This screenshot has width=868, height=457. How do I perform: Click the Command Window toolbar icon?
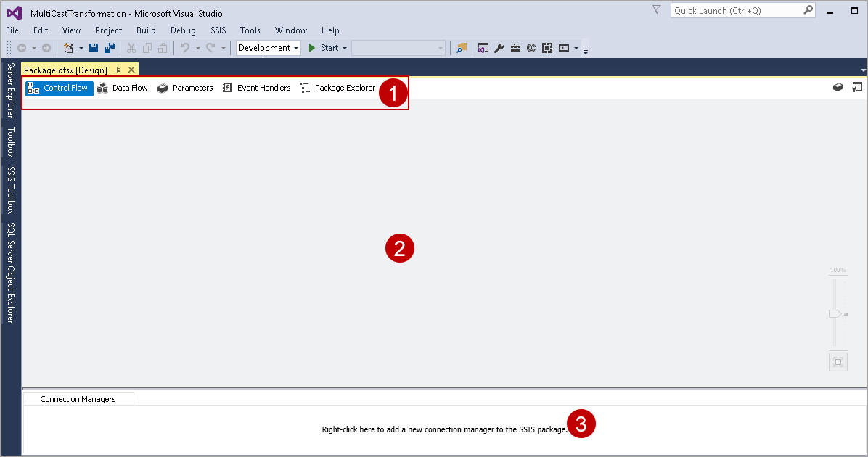coord(564,48)
